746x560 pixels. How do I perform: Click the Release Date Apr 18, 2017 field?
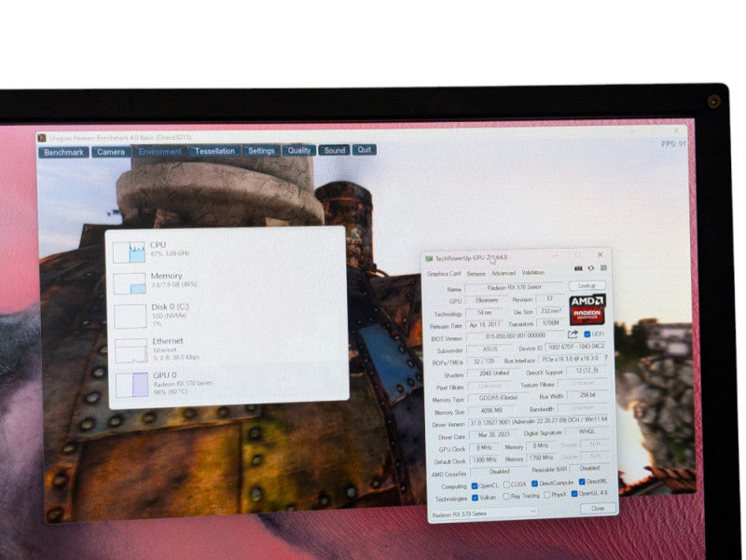pos(485,325)
